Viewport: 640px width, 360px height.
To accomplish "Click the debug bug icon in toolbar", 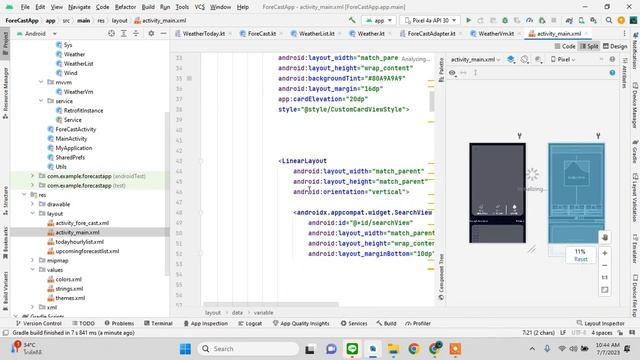I will (x=505, y=20).
